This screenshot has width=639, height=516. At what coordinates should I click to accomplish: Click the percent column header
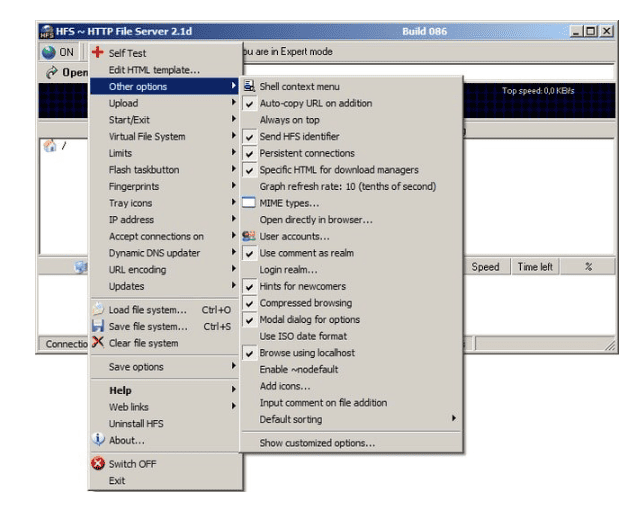coord(588,267)
